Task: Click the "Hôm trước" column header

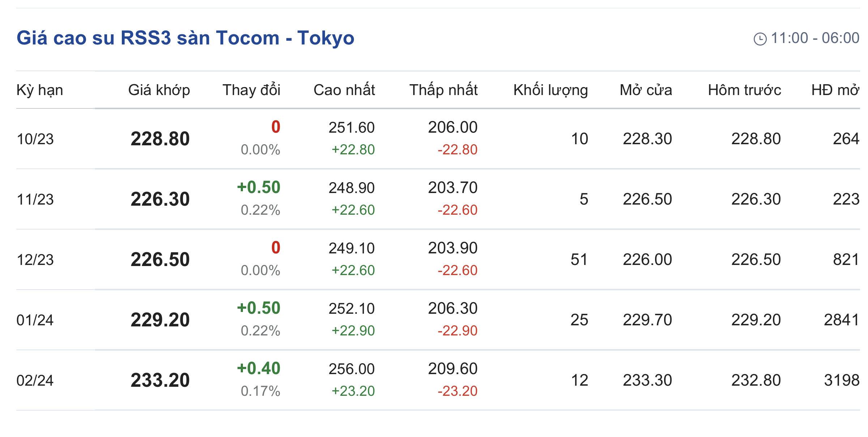Action: (x=744, y=90)
